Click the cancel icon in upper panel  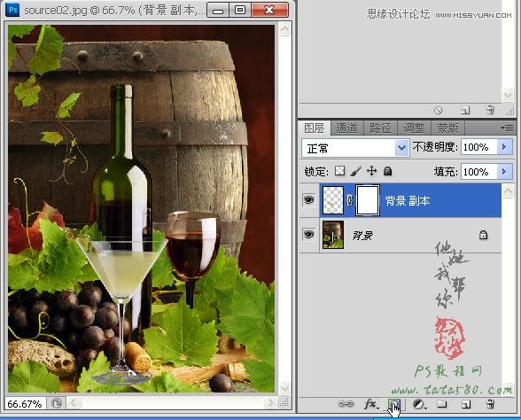tap(438, 110)
